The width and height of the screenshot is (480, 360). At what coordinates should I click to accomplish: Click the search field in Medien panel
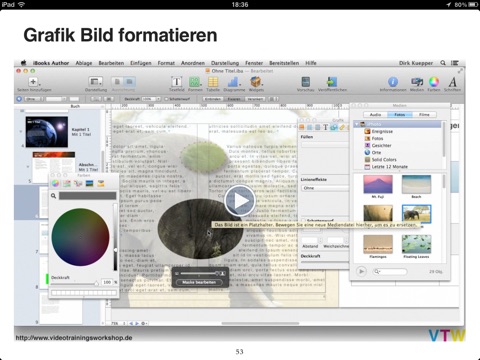[390, 271]
